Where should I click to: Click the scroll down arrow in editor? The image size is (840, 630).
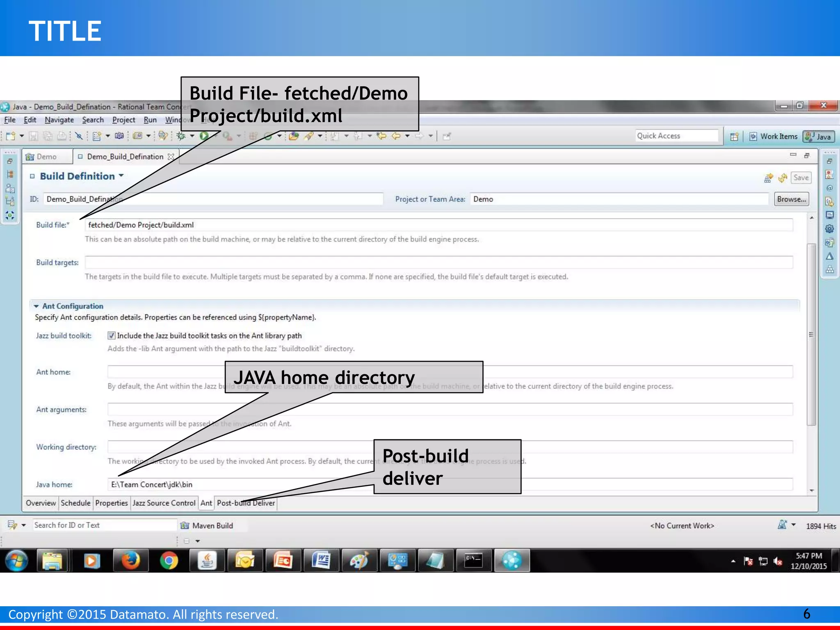(x=812, y=491)
